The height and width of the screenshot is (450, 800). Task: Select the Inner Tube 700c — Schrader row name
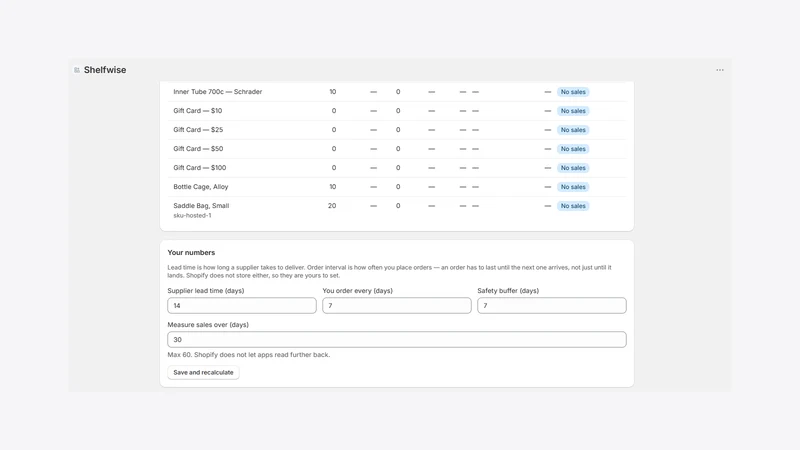point(218,92)
